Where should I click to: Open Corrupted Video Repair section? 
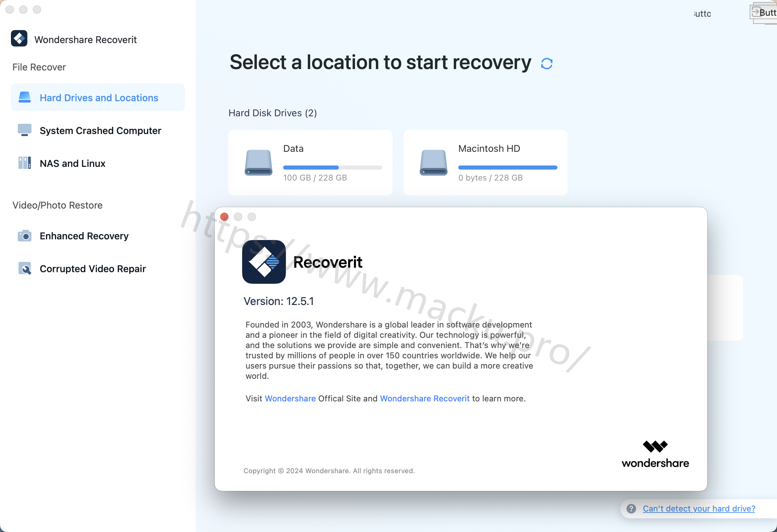click(x=98, y=268)
